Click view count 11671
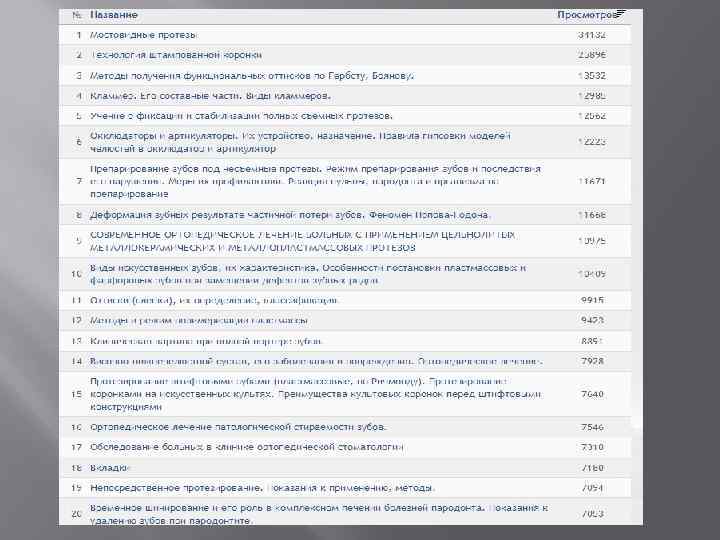The image size is (720, 540). coord(592,181)
